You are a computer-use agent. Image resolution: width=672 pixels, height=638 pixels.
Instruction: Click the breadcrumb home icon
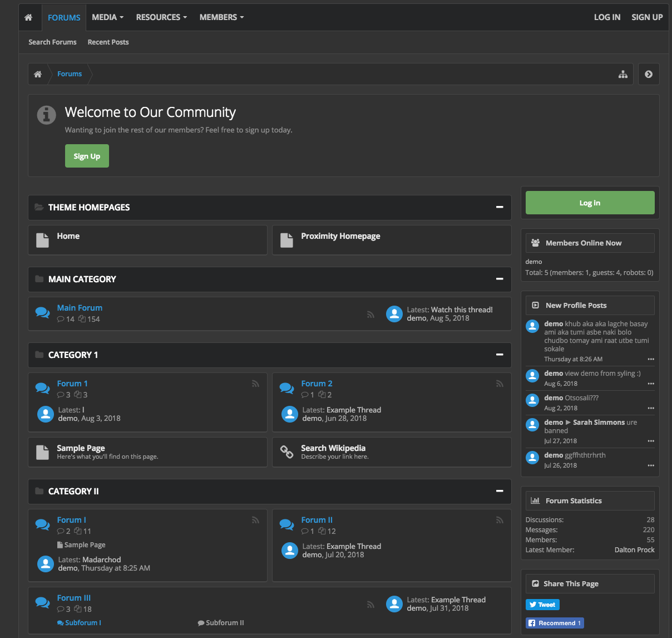point(38,74)
